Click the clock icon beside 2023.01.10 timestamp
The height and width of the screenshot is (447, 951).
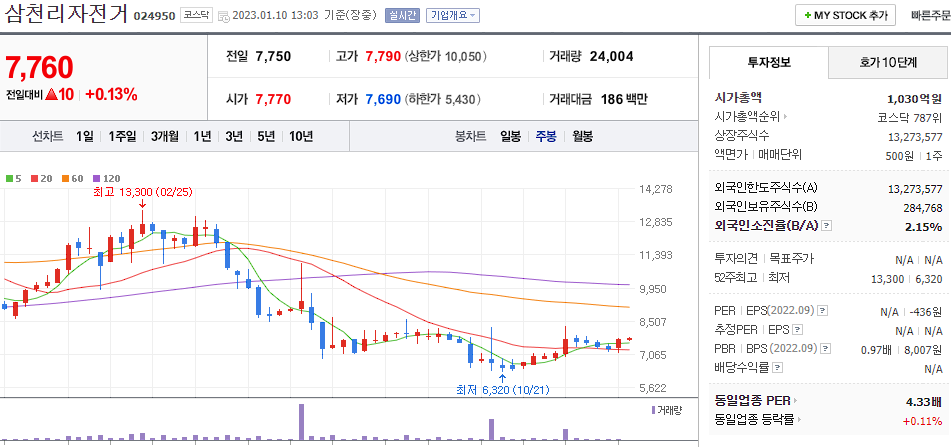223,15
